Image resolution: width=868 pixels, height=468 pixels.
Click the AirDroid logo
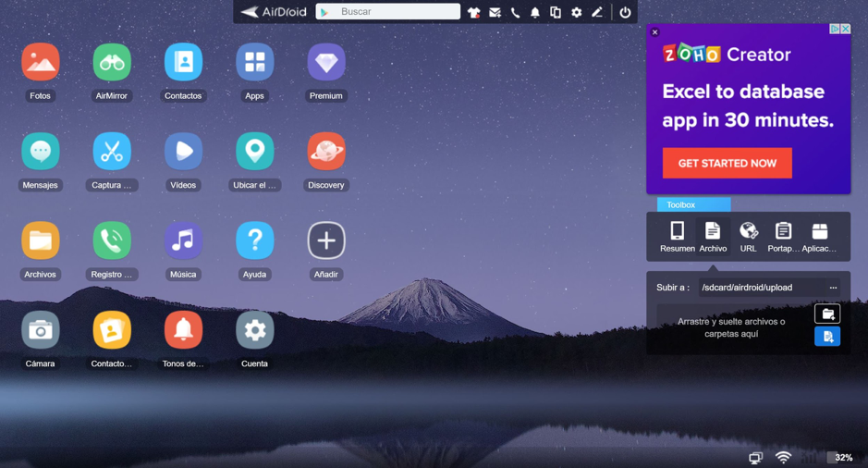274,12
